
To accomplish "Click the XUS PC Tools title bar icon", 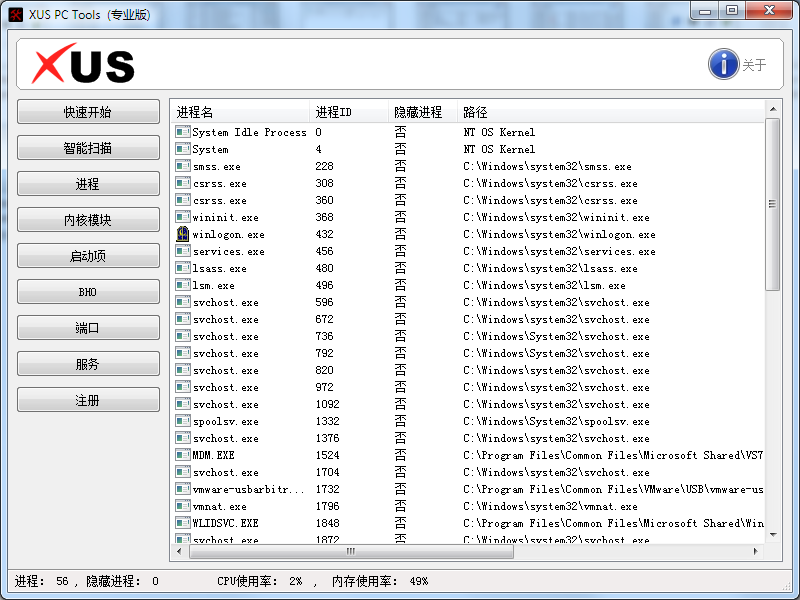I will tap(15, 14).
